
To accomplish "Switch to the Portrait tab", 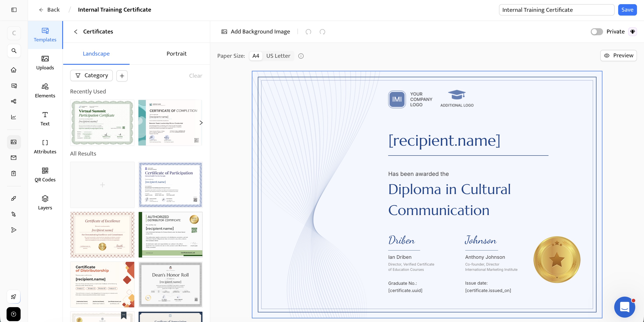I will tap(177, 54).
